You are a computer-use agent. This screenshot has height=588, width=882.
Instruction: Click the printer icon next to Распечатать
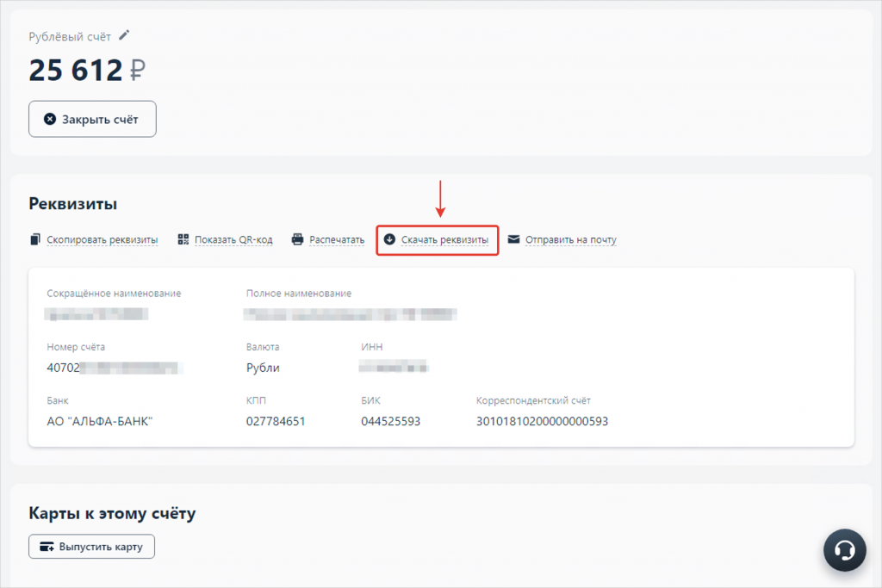(x=298, y=239)
